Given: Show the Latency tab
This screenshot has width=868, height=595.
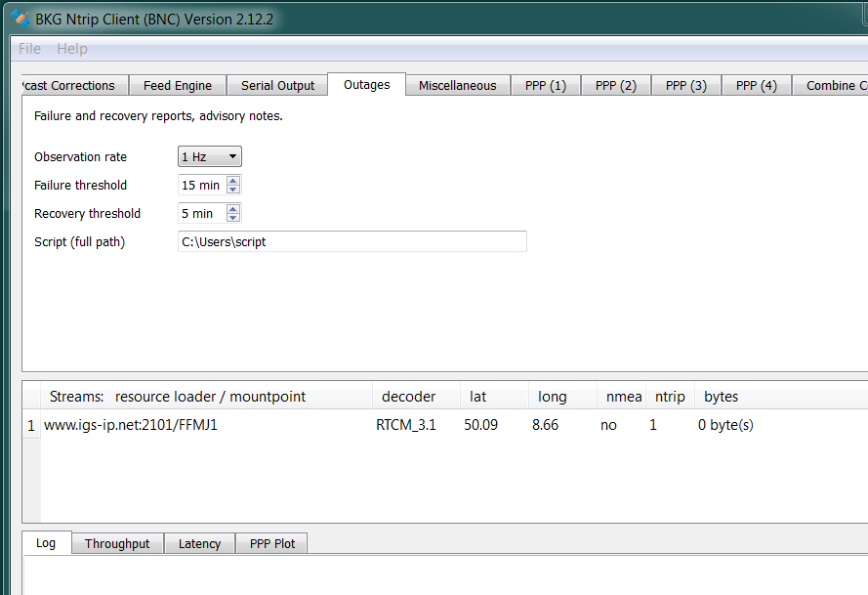Looking at the screenshot, I should click(199, 544).
